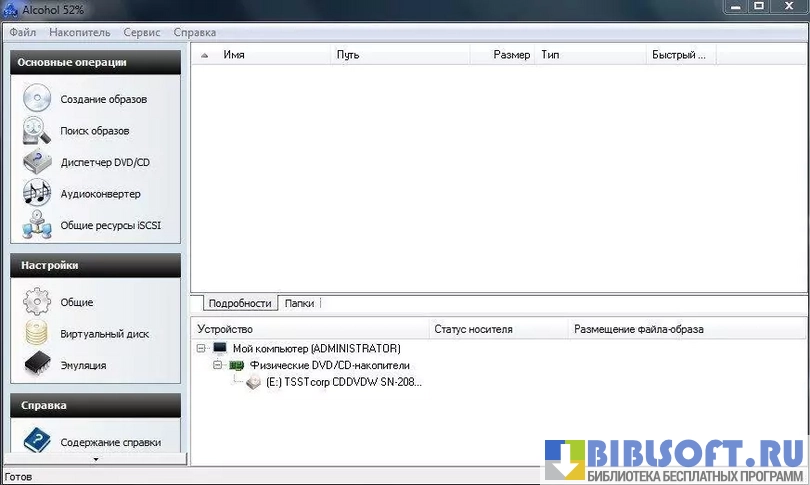Click sidebar scroll-down arrow at bottom
Screen dimensions: 810x485
[95, 459]
